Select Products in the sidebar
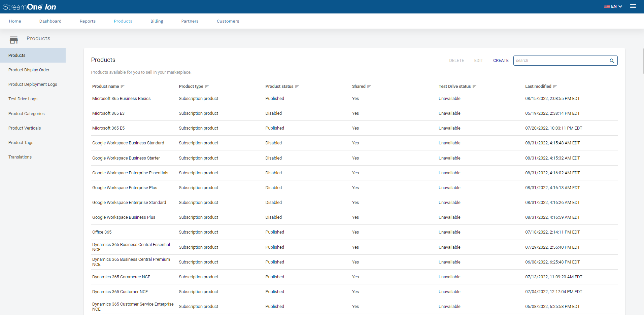Viewport: 644px width, 315px height. pos(33,56)
